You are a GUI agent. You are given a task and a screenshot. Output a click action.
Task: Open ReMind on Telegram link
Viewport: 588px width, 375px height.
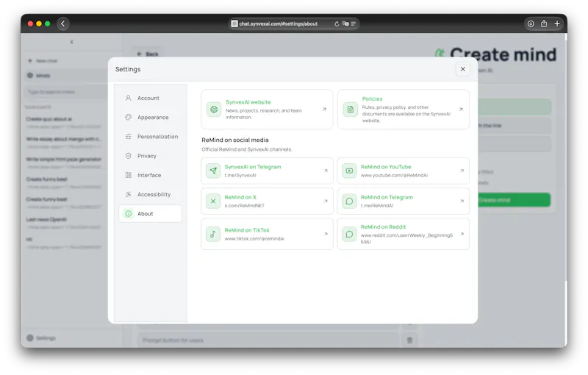pyautogui.click(x=403, y=201)
